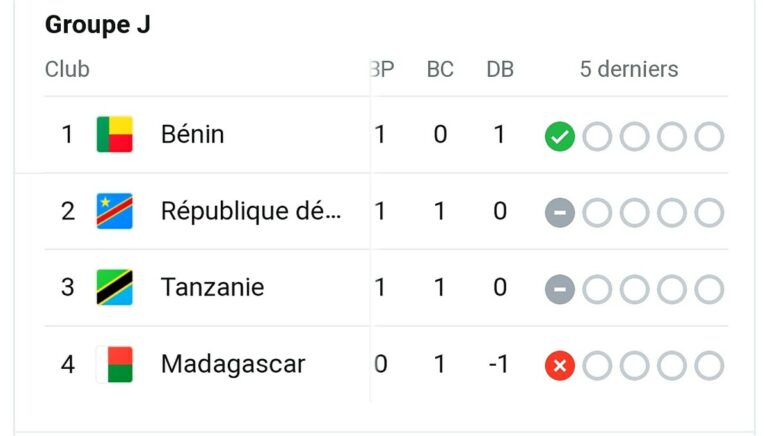Click Madagascar's red loss cross icon
This screenshot has height=436, width=768.
(x=559, y=366)
